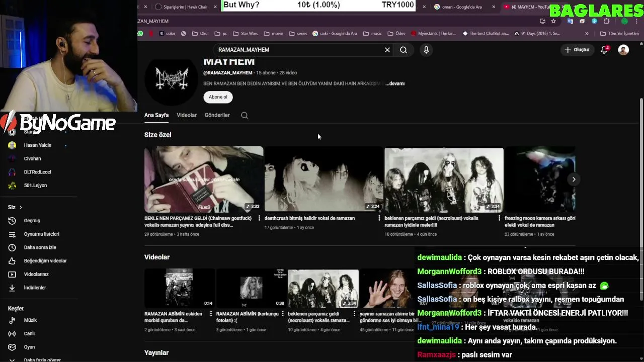Image resolution: width=644 pixels, height=362 pixels.
Task: Click the Oluştur create button
Action: 577,50
